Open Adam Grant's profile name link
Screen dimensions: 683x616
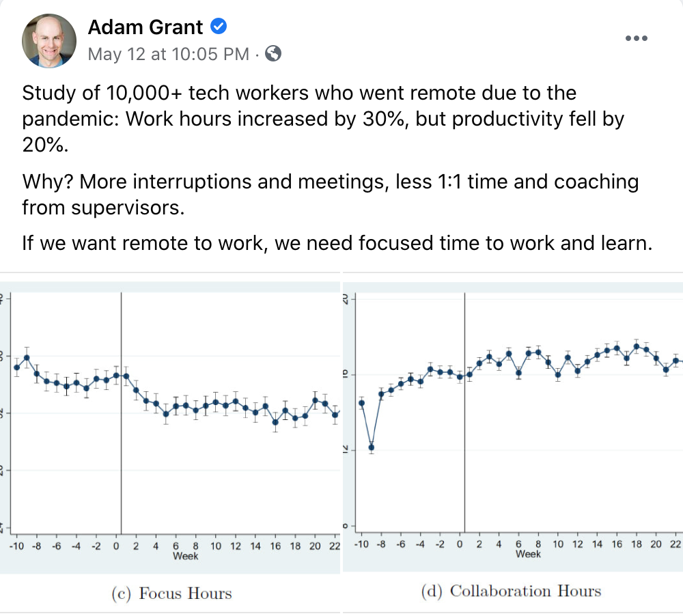tap(145, 27)
